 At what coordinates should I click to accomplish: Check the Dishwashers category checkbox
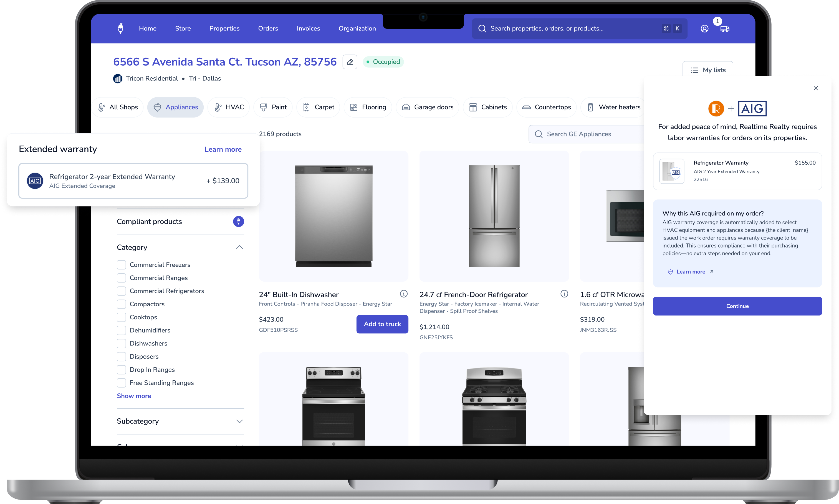click(x=121, y=343)
